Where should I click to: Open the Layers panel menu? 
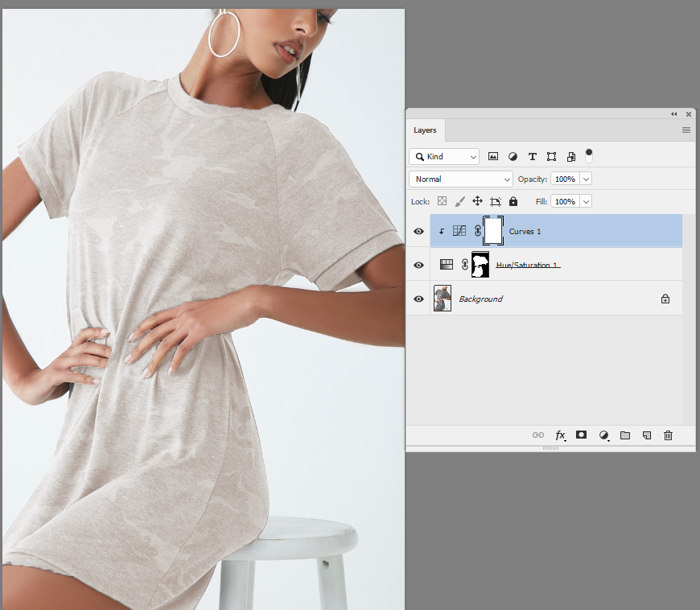point(686,130)
